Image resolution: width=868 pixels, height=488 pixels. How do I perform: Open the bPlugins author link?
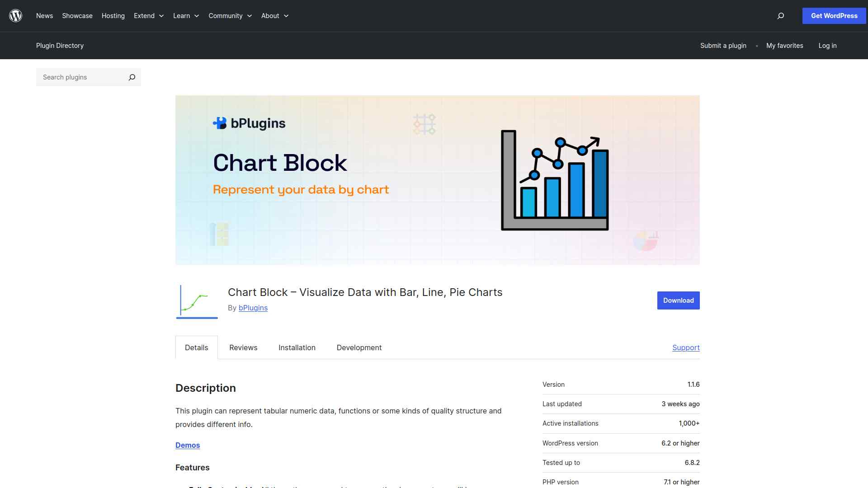click(253, 308)
